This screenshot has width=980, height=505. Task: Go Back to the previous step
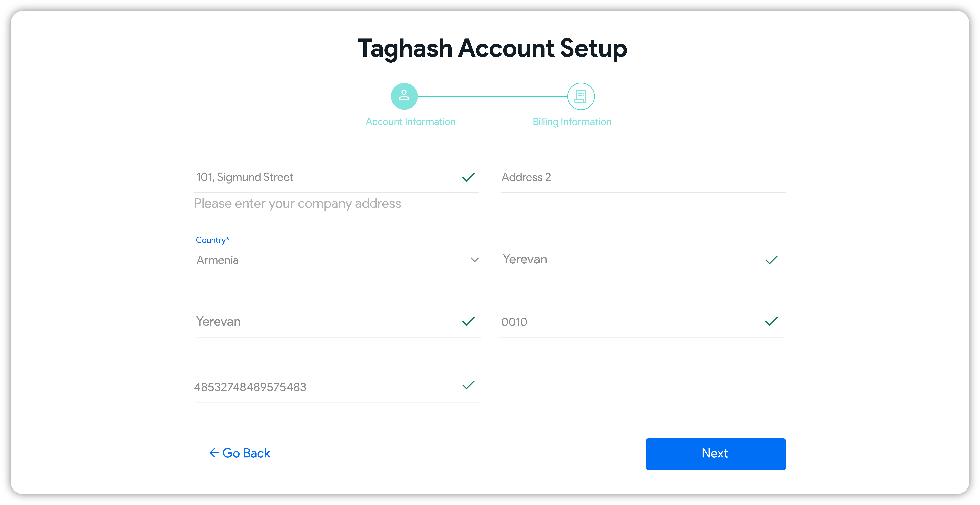tap(240, 453)
